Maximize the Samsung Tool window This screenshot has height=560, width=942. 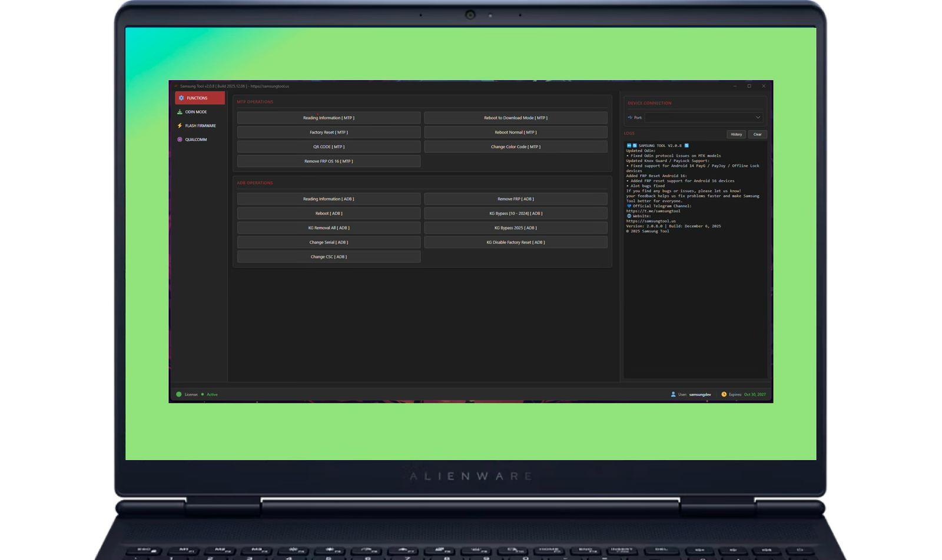tap(749, 86)
